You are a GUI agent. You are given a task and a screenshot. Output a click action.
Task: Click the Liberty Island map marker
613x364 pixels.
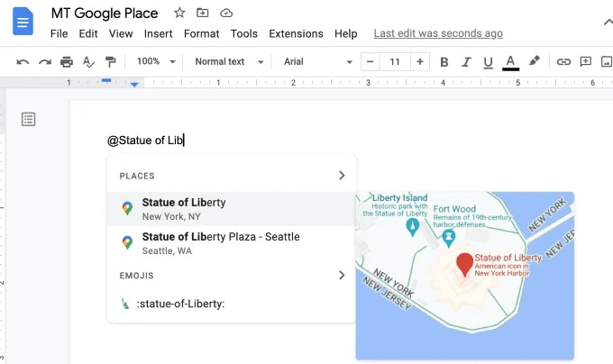click(413, 227)
